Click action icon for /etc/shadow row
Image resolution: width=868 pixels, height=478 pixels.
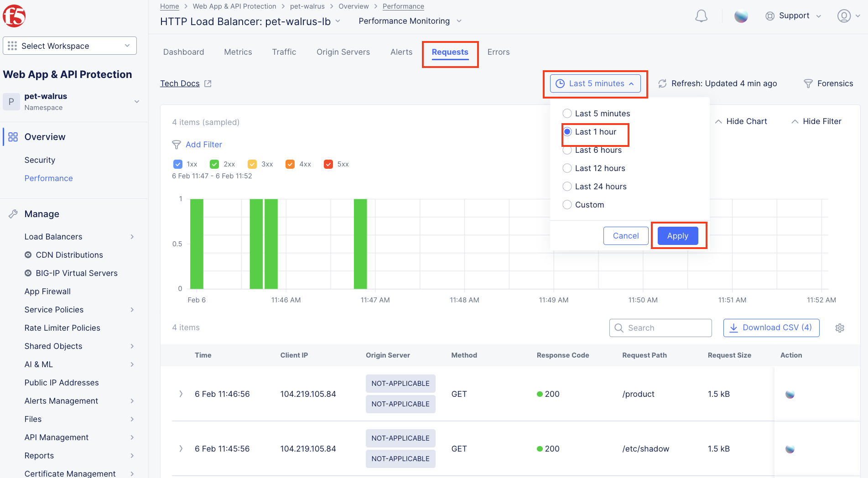coord(790,449)
